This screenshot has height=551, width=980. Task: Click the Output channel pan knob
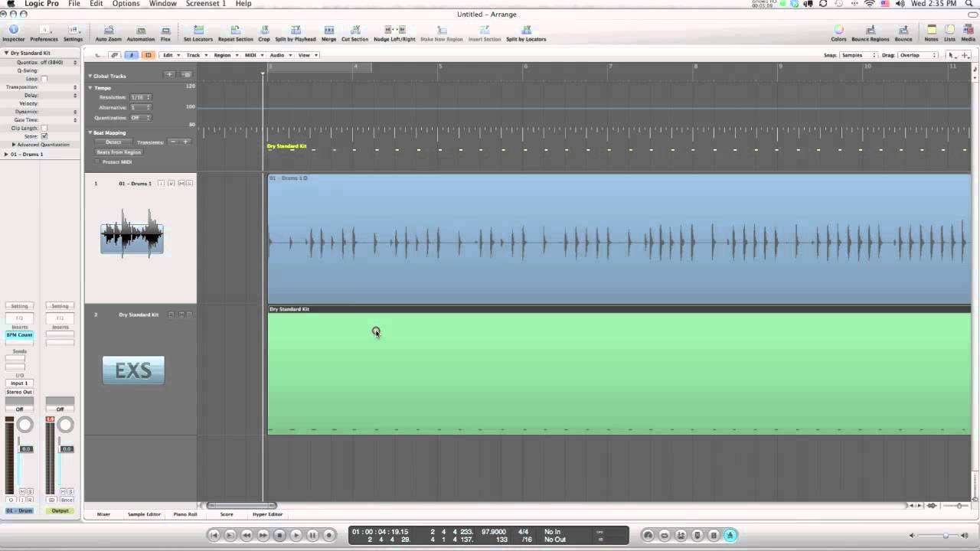(66, 425)
